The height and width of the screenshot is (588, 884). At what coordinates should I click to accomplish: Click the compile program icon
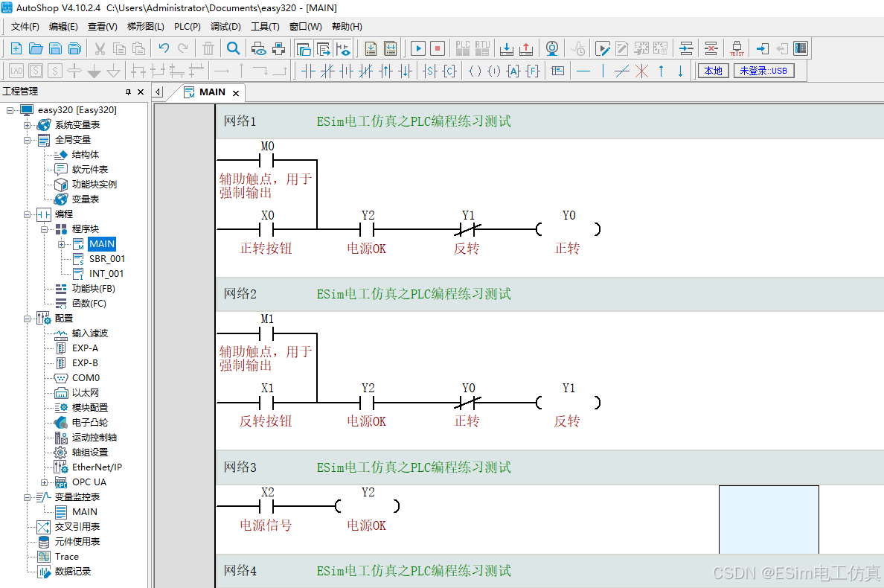pos(371,48)
